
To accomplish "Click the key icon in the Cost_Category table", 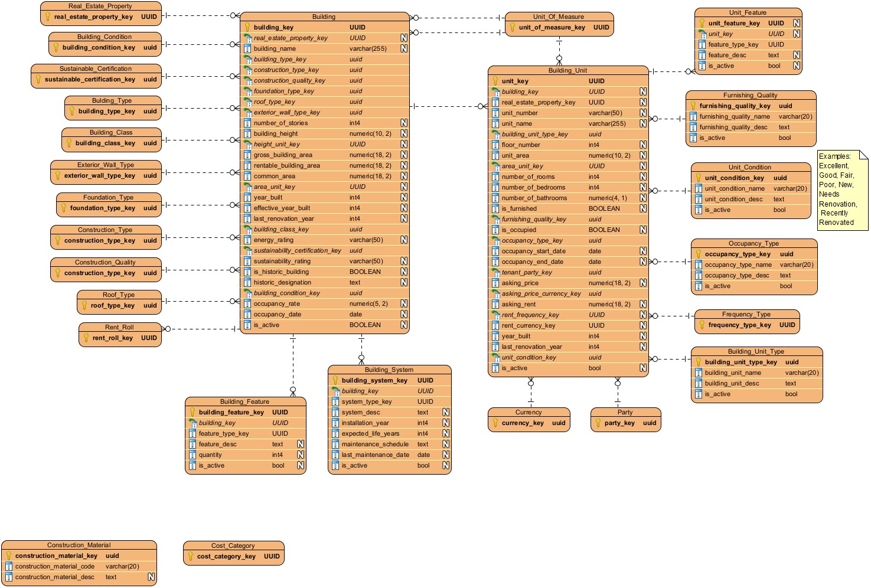I will pos(191,556).
